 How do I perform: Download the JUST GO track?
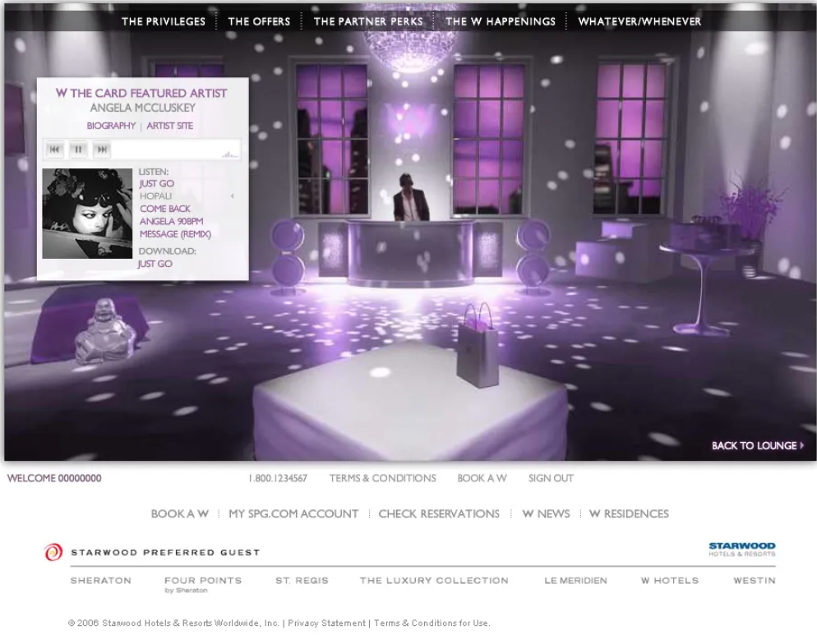pos(155,264)
